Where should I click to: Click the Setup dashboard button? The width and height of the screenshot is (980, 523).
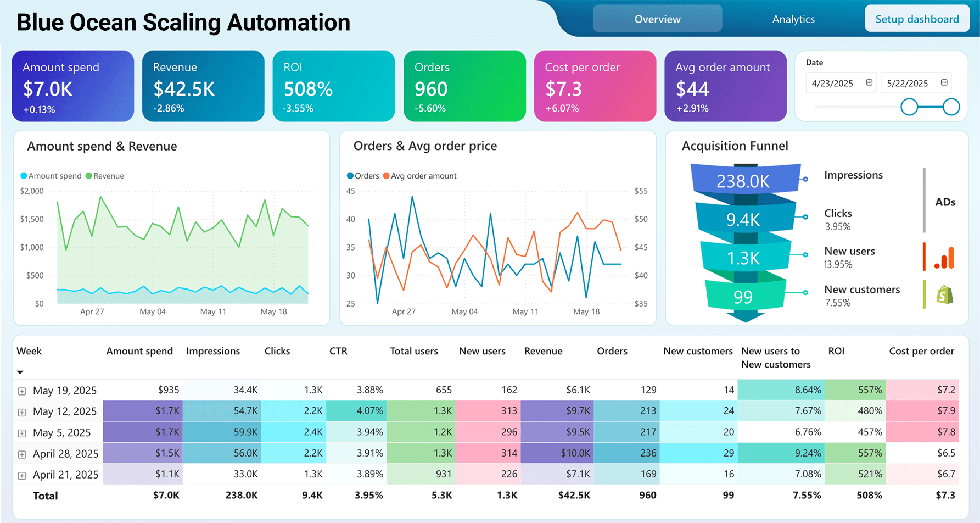(x=917, y=19)
